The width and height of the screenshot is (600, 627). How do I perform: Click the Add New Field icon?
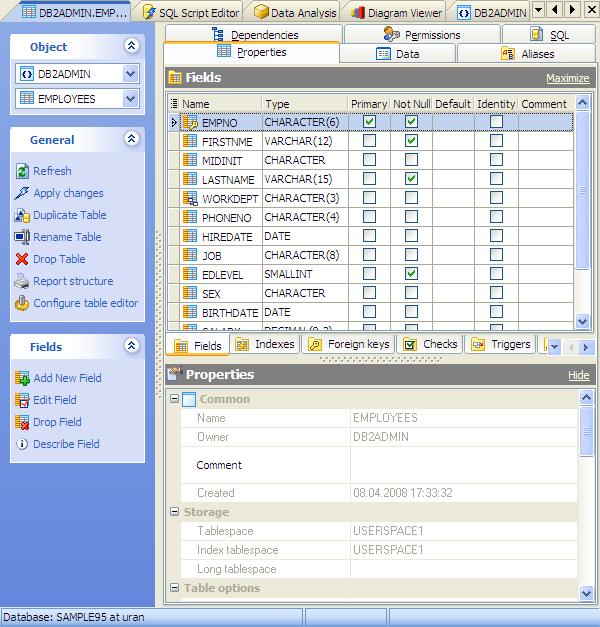pyautogui.click(x=22, y=378)
